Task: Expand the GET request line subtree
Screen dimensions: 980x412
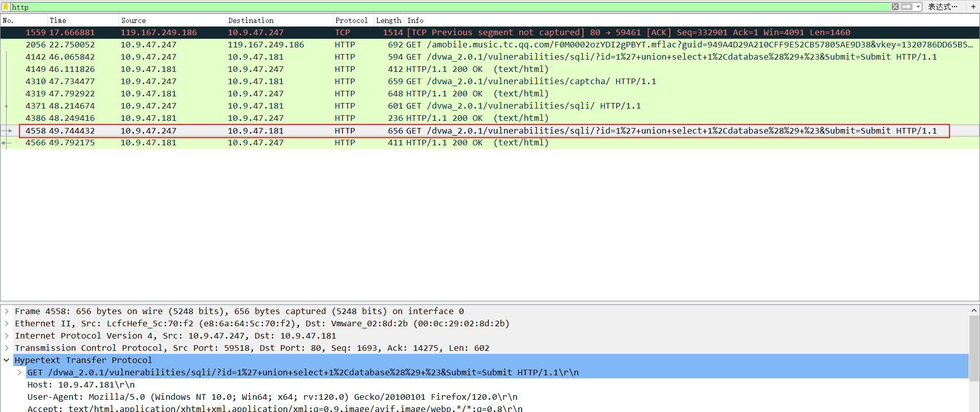Action: [x=19, y=372]
